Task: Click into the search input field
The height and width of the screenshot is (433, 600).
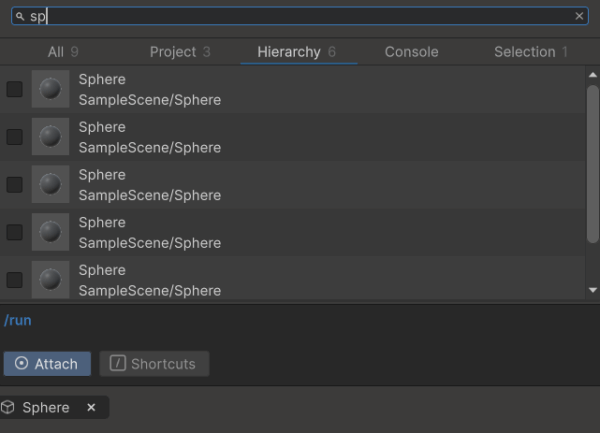Action: click(x=300, y=16)
